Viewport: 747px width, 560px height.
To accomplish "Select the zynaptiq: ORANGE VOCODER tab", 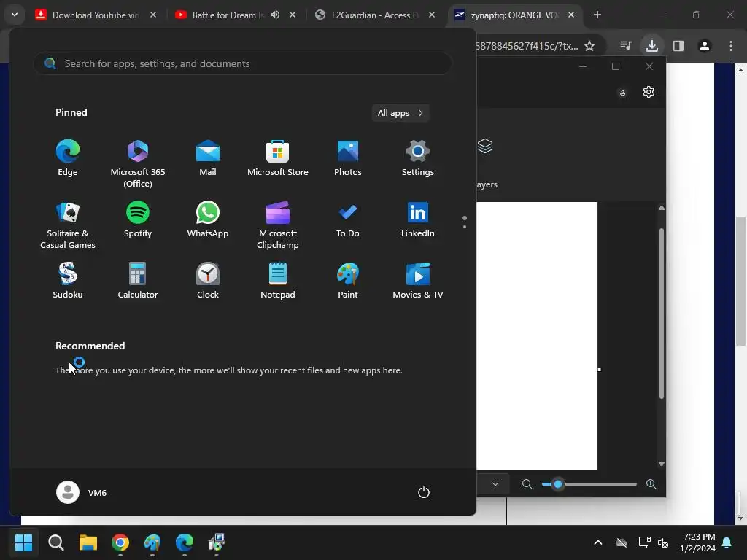I will tap(514, 15).
